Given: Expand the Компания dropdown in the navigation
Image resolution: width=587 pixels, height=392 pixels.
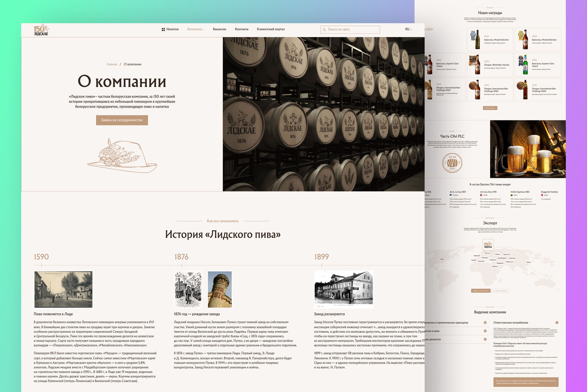Looking at the screenshot, I should 196,29.
